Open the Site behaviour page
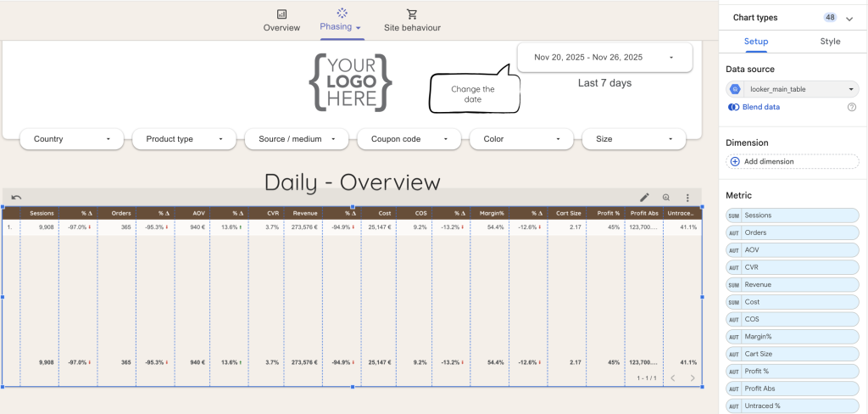The image size is (868, 414). click(412, 20)
